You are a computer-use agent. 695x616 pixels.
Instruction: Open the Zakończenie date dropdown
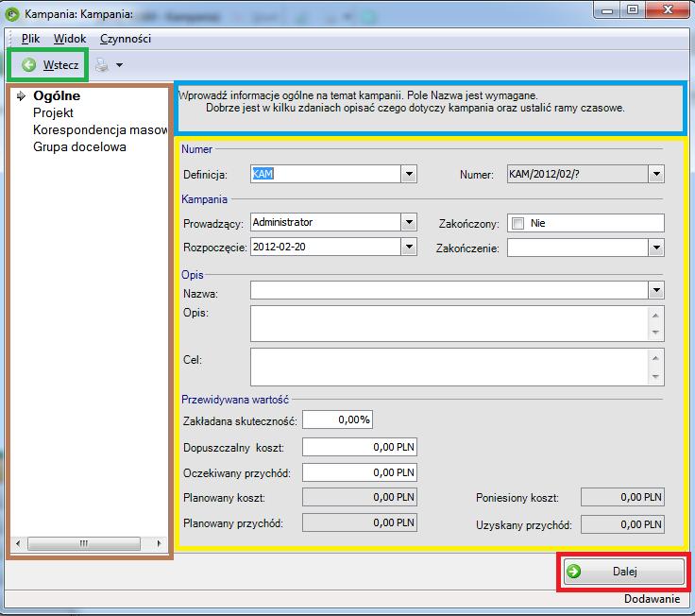click(x=656, y=248)
